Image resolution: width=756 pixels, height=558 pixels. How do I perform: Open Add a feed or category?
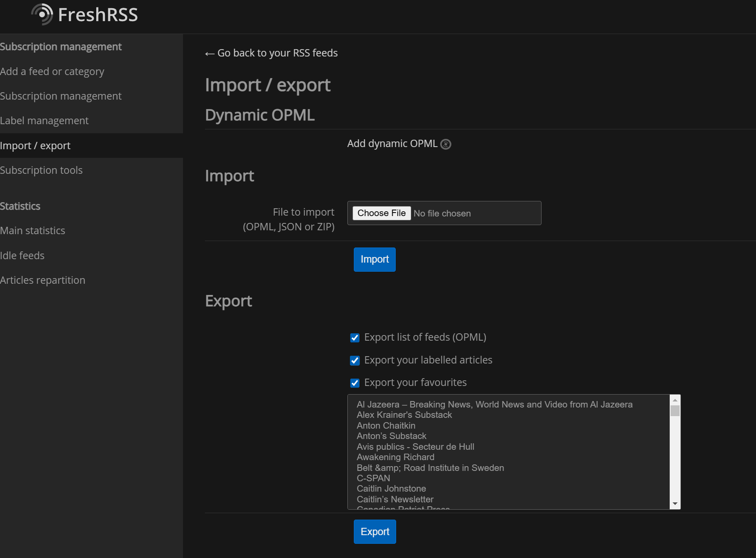click(x=52, y=72)
